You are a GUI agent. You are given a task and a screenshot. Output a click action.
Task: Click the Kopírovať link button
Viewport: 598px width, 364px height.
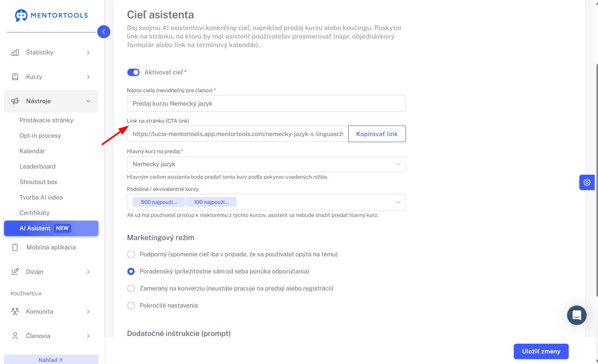click(377, 134)
